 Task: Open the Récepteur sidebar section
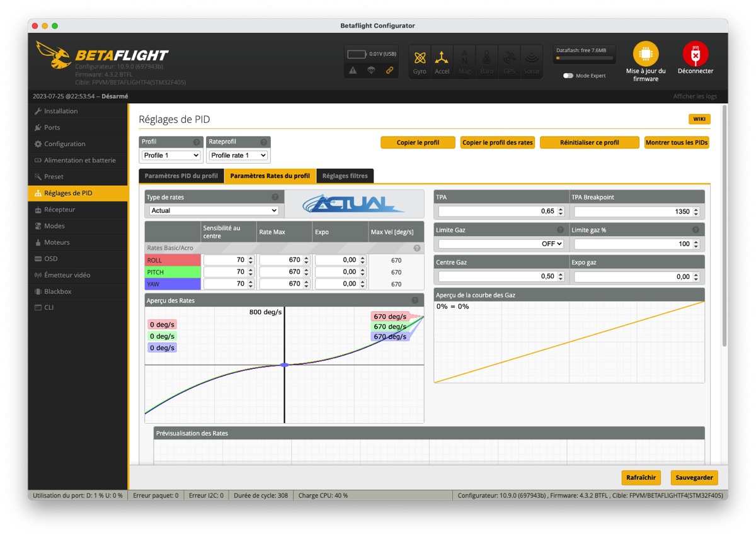(x=77, y=210)
